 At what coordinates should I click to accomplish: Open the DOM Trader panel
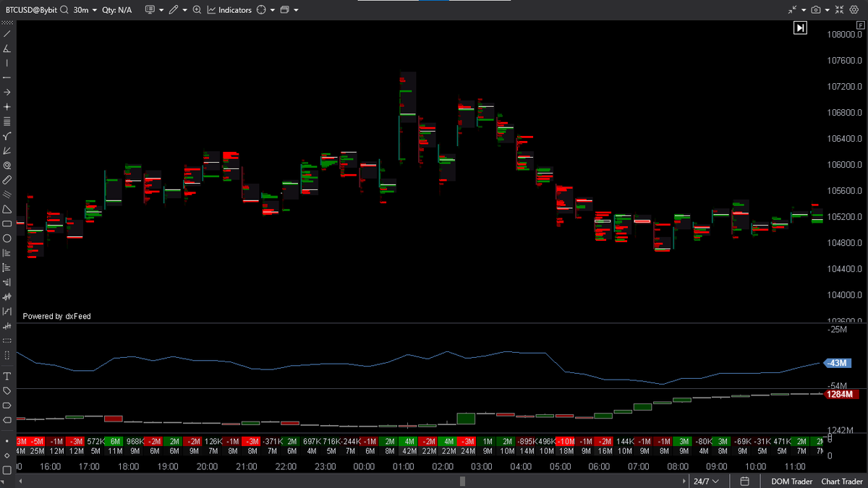coord(791,481)
